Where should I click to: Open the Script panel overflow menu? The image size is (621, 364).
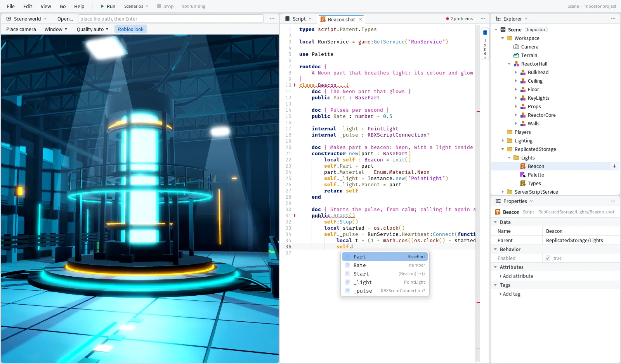pos(483,19)
